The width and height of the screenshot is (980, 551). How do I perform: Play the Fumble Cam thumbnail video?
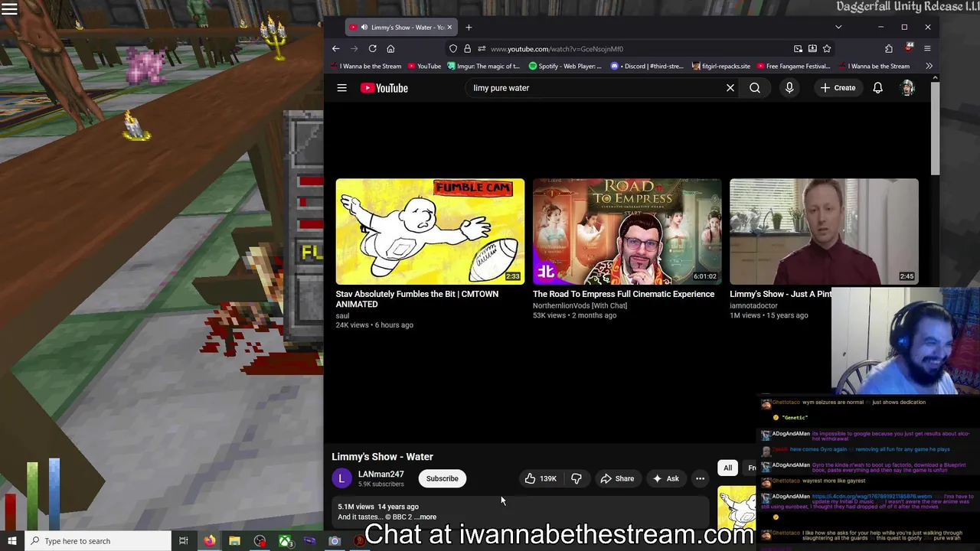click(430, 232)
